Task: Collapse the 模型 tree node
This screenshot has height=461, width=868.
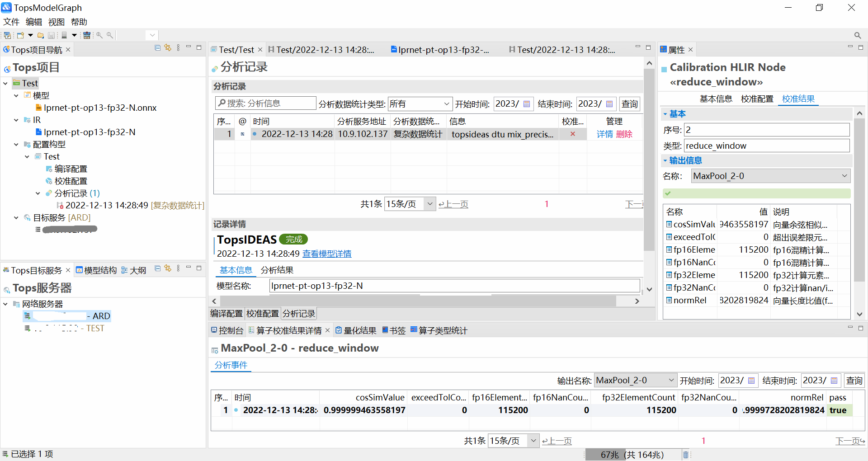Action: pyautogui.click(x=16, y=95)
